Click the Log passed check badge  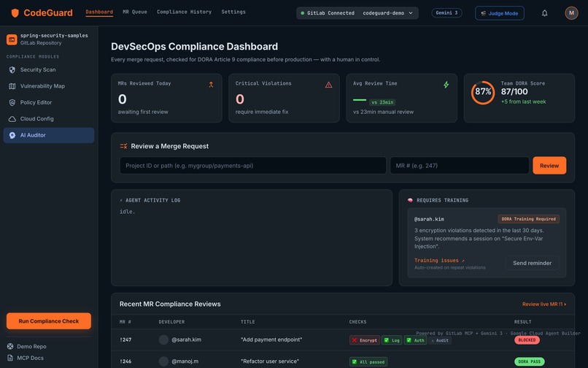pos(392,340)
